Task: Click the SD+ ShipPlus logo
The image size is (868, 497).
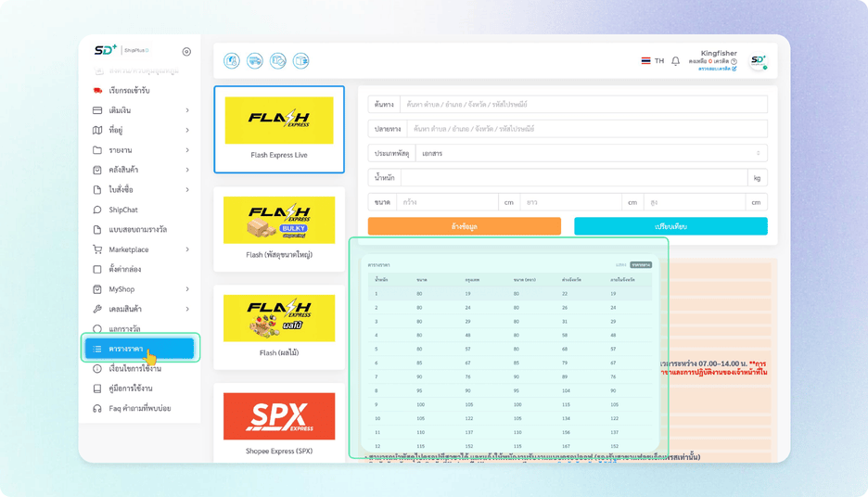Action: pyautogui.click(x=121, y=50)
